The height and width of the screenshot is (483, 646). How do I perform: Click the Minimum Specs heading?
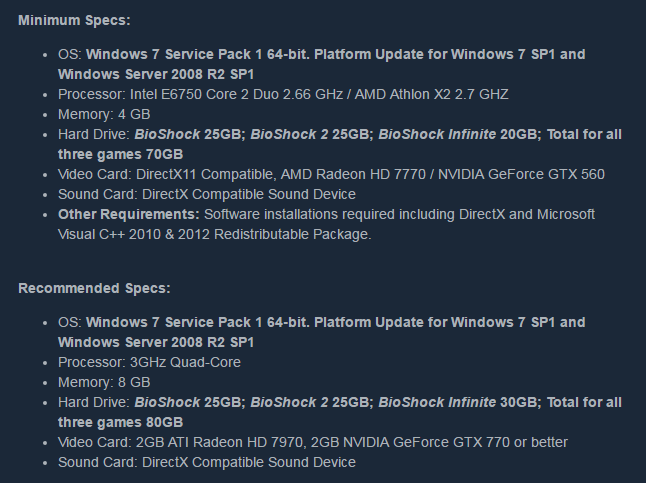point(74,20)
